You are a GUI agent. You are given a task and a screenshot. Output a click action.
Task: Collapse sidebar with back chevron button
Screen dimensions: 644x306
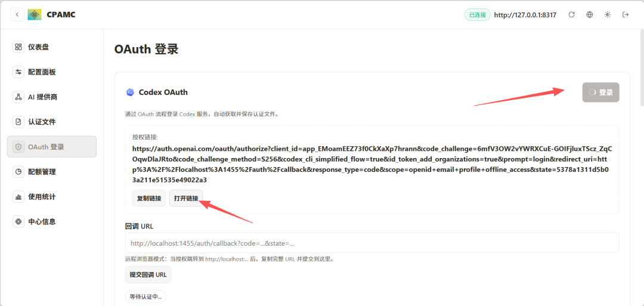[x=17, y=15]
